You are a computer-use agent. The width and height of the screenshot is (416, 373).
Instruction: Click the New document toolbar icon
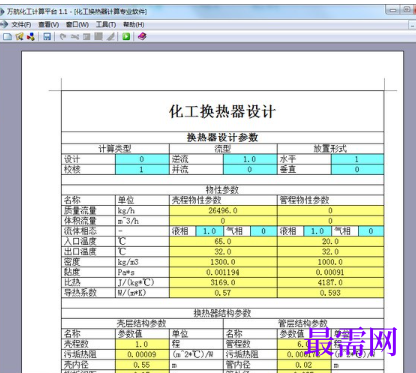[x=7, y=37]
